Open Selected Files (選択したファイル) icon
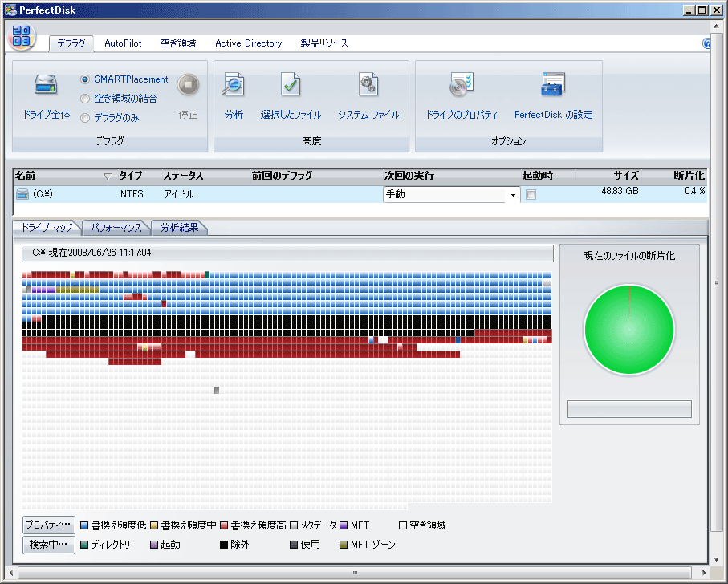Image resolution: width=728 pixels, height=584 pixels. tap(291, 84)
